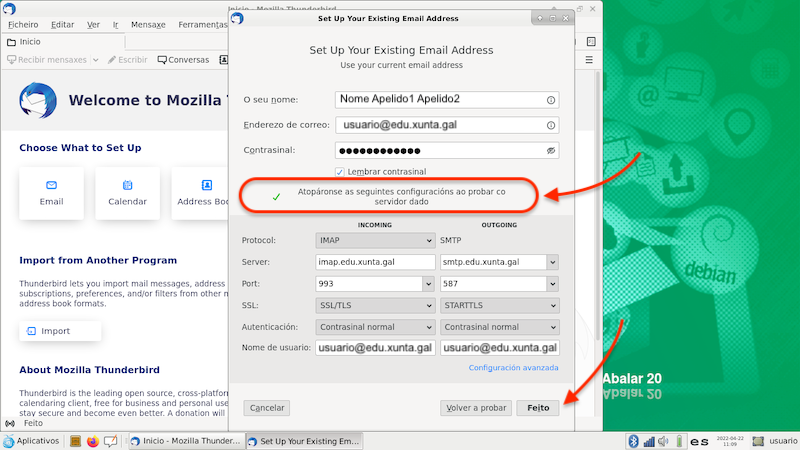The image size is (800, 450).
Task: Launch Firefox from the taskbar
Action: click(x=93, y=441)
